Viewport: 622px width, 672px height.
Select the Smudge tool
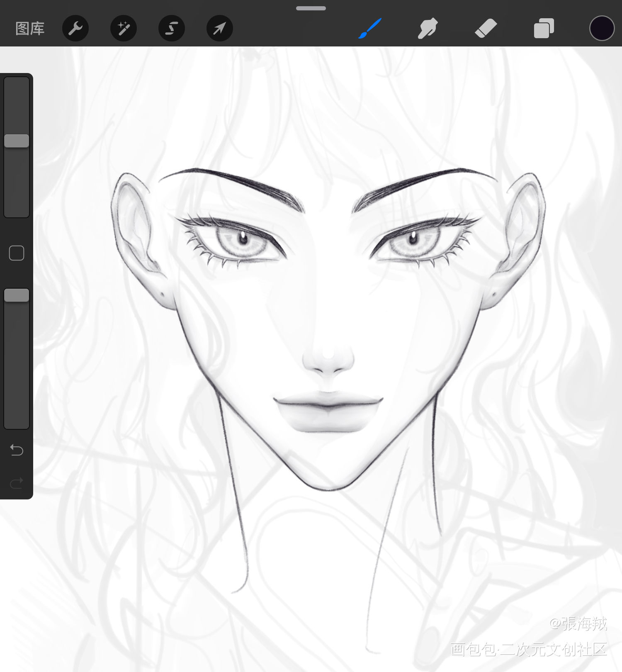(x=428, y=28)
